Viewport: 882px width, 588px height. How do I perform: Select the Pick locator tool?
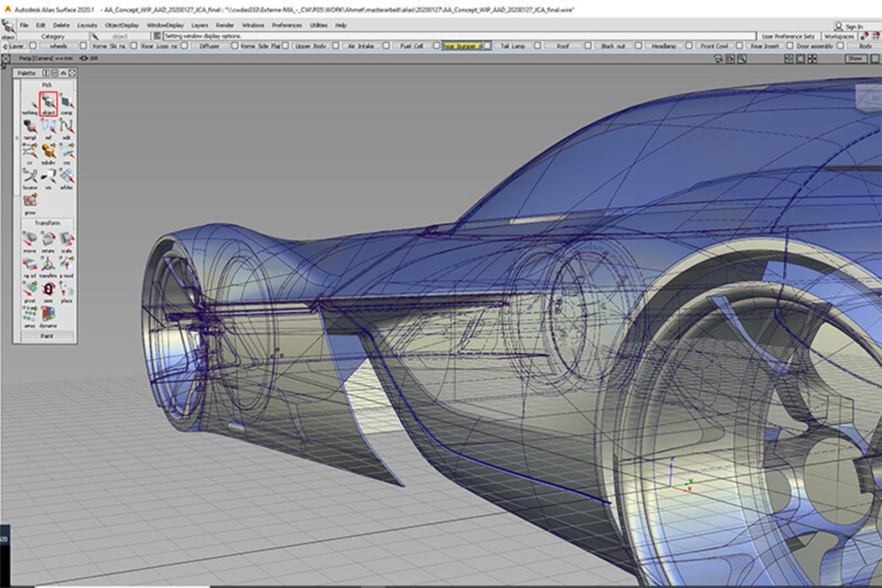[30, 179]
